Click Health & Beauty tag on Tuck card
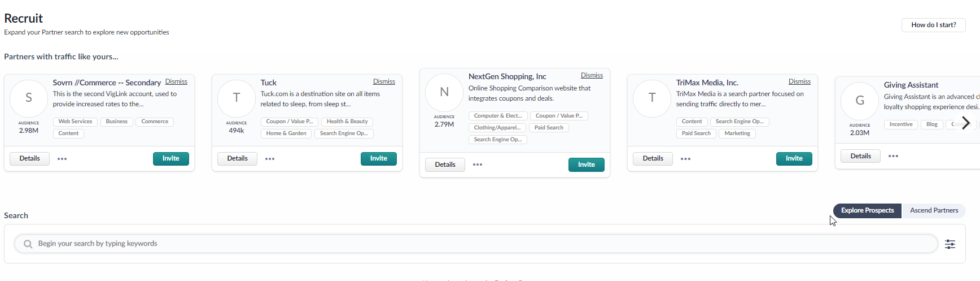Screen dimensions: 980x281 (347, 122)
